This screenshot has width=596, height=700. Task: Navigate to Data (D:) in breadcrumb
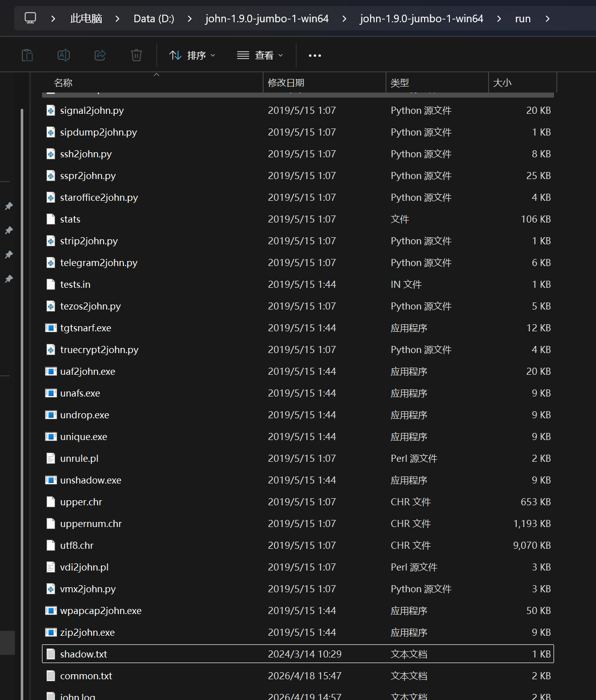click(154, 19)
